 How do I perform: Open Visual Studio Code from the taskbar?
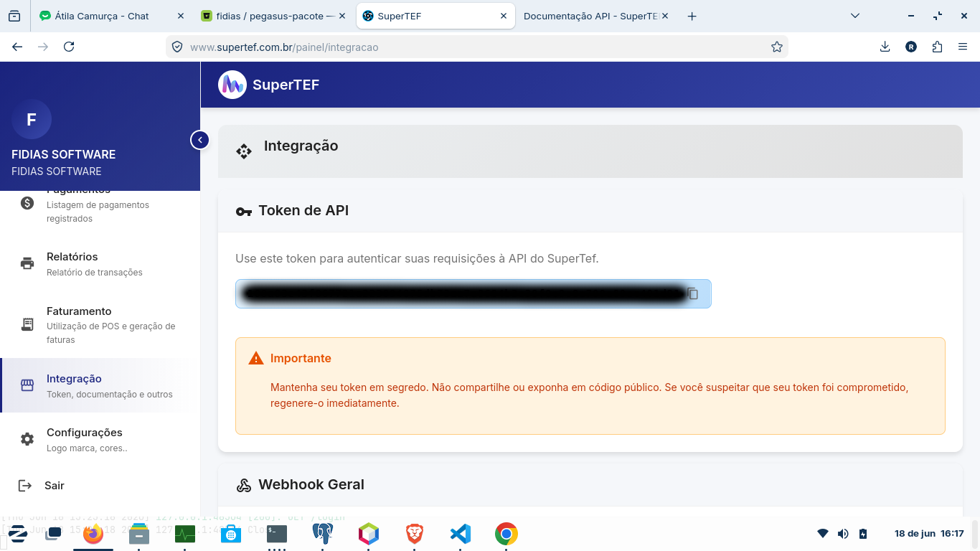point(461,534)
